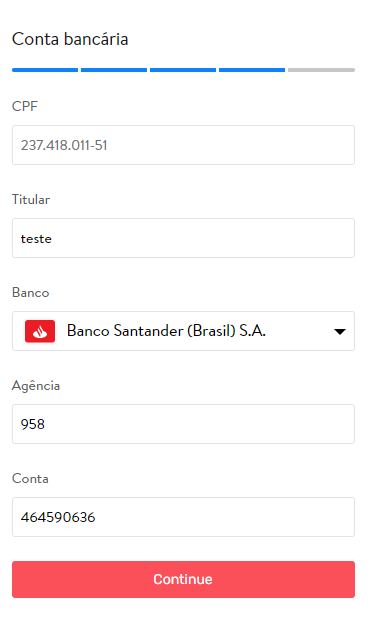The width and height of the screenshot is (379, 635).
Task: Click the second blue progress step
Action: (x=114, y=70)
